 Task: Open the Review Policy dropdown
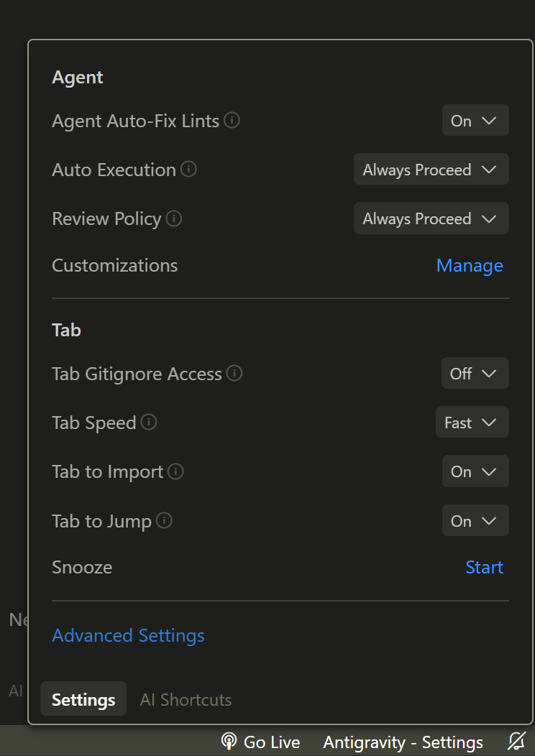(x=431, y=218)
